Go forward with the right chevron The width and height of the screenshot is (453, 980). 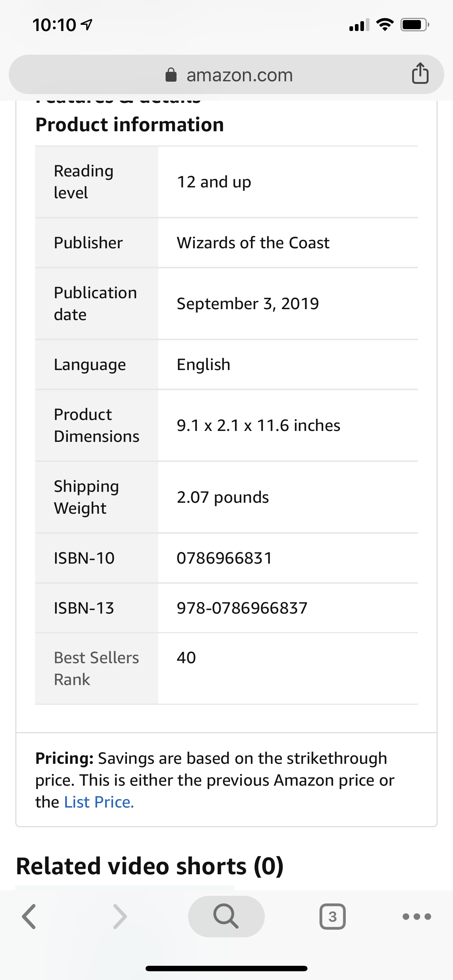point(120,917)
